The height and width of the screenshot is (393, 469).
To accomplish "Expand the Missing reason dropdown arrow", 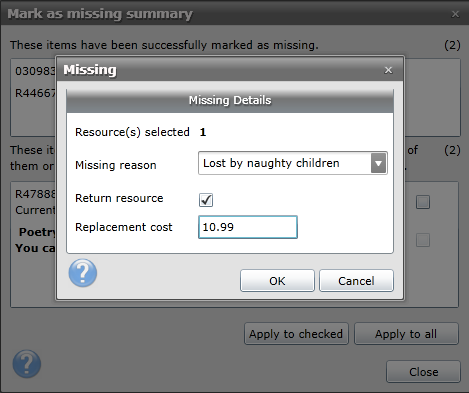I will [378, 163].
